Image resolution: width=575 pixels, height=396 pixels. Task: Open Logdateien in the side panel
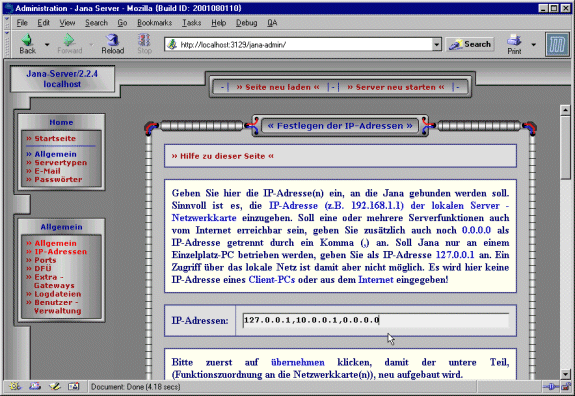pyautogui.click(x=54, y=294)
